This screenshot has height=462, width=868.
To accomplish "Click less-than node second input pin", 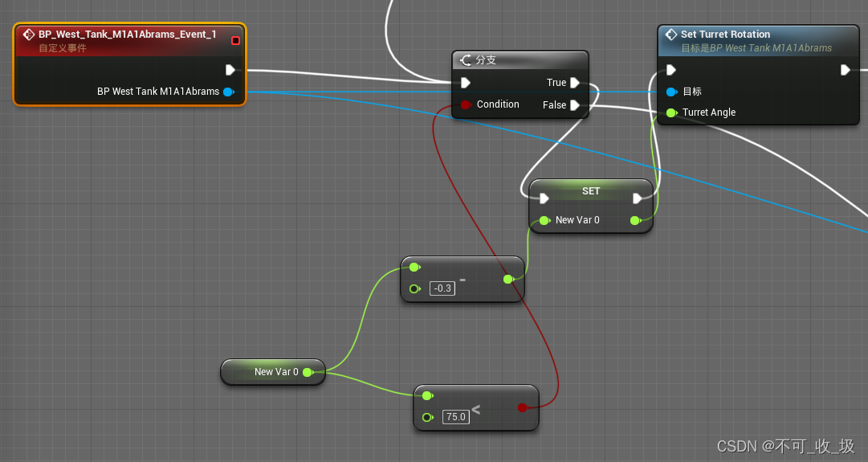I will click(x=427, y=417).
